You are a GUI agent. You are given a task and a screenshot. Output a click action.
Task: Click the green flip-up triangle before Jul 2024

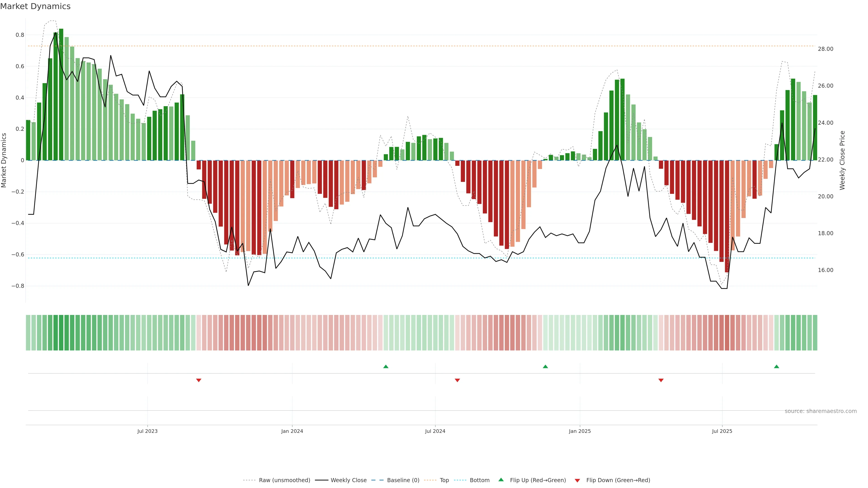click(386, 366)
